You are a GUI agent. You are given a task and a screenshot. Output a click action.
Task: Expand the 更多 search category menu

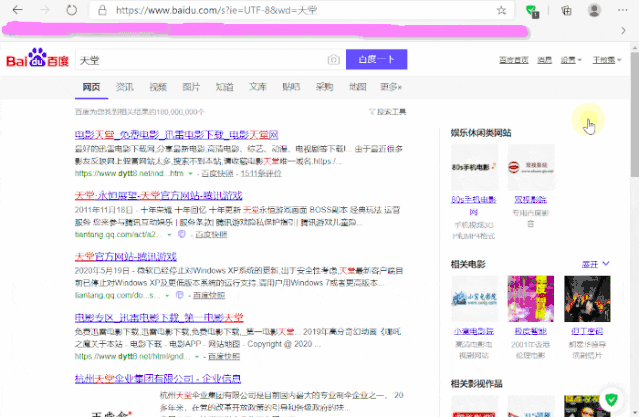390,87
